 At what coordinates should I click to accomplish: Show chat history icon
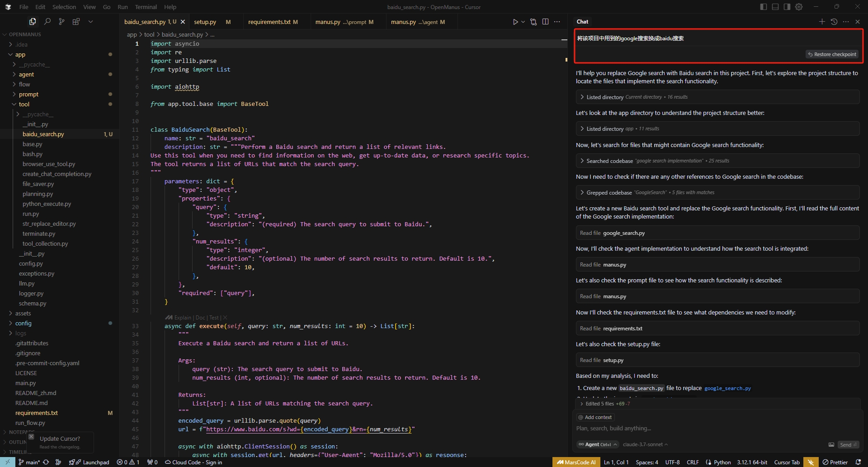point(834,21)
